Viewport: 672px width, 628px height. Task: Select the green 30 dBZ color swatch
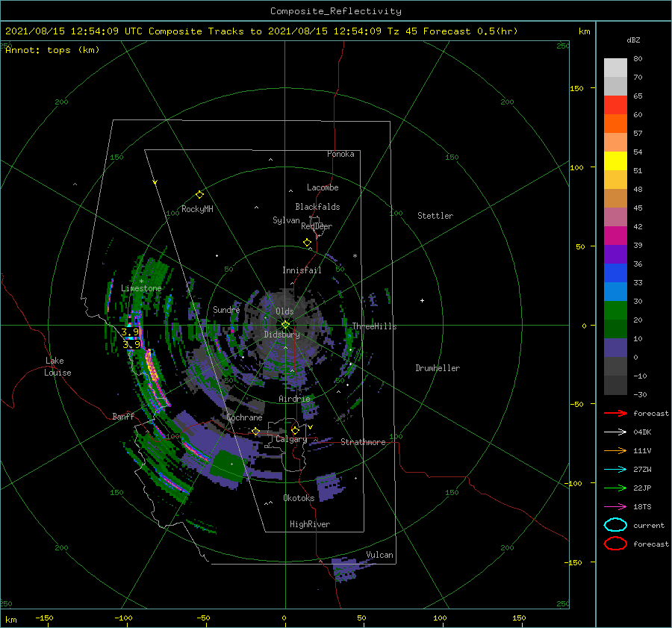(615, 311)
